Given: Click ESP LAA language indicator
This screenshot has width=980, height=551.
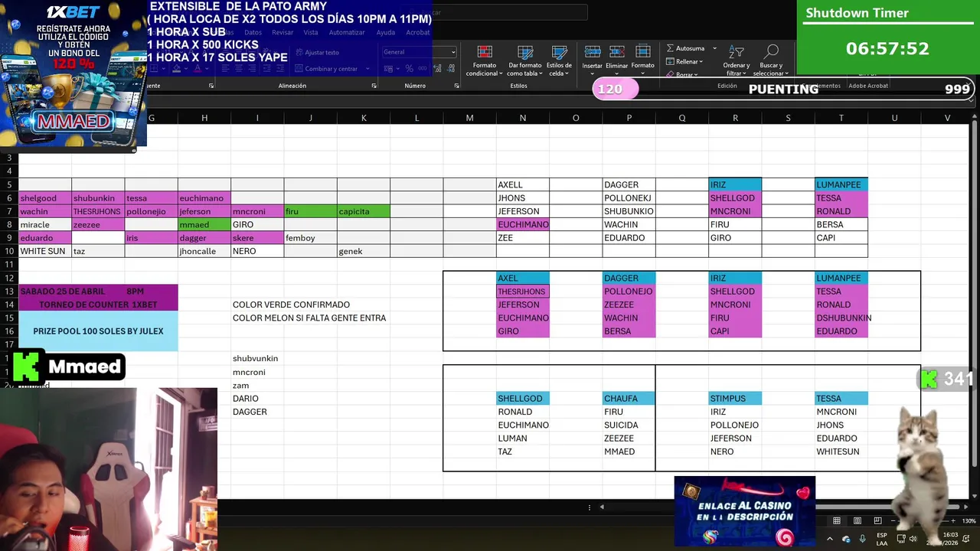Looking at the screenshot, I should (882, 539).
